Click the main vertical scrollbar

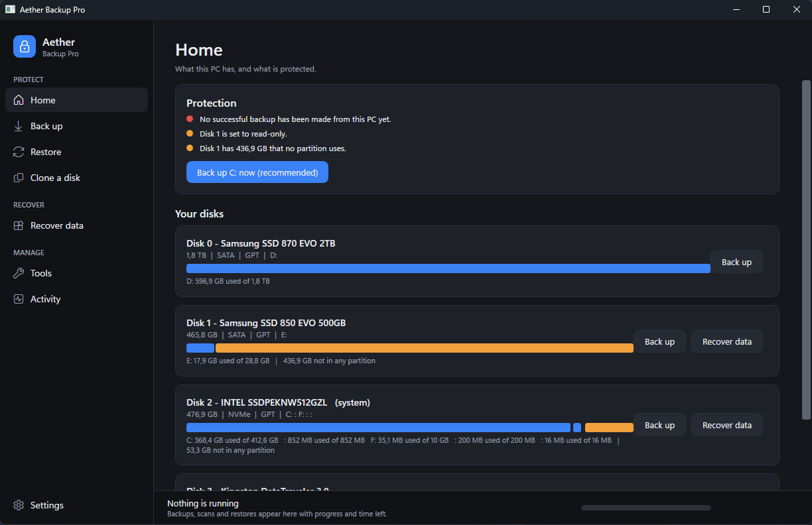(x=806, y=249)
